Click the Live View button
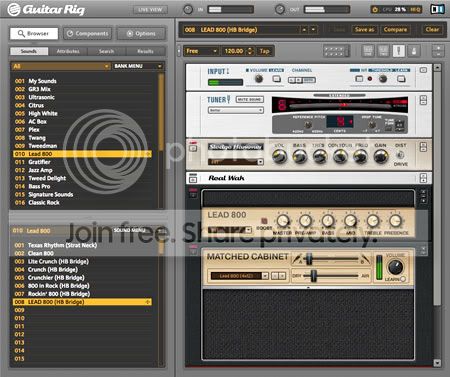 coord(150,10)
